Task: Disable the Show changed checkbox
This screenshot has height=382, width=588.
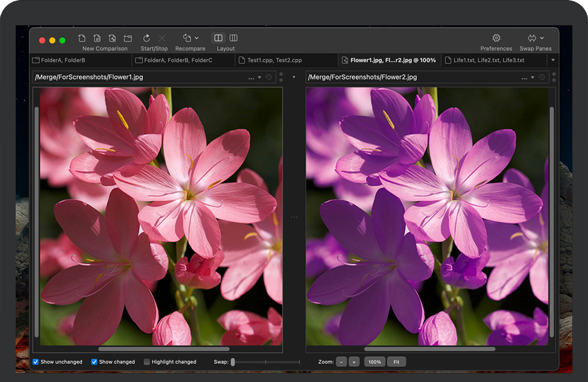Action: (94, 362)
